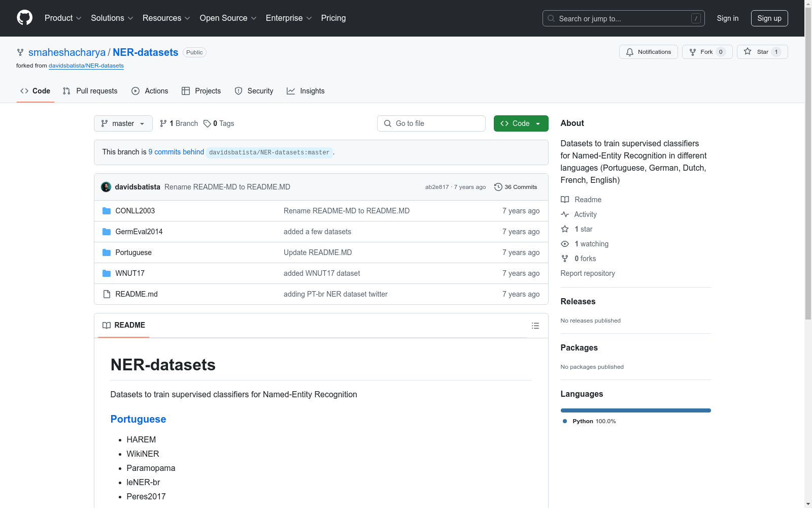Click the Search or jump to field

pos(623,18)
